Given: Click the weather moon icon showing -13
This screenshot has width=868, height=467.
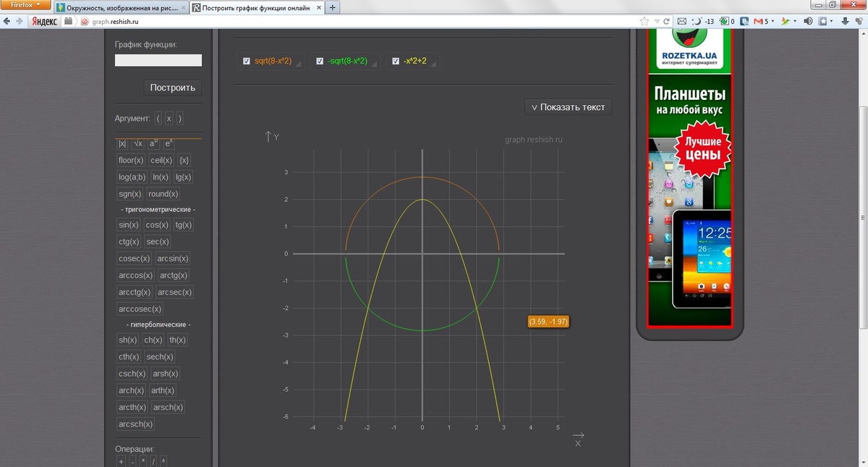Looking at the screenshot, I should tap(704, 21).
